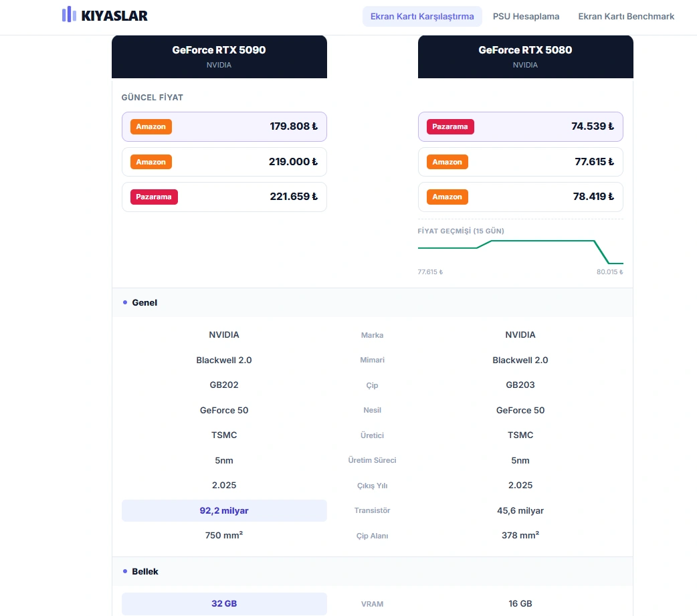Click the Nesil row label
The image size is (697, 616).
click(372, 410)
